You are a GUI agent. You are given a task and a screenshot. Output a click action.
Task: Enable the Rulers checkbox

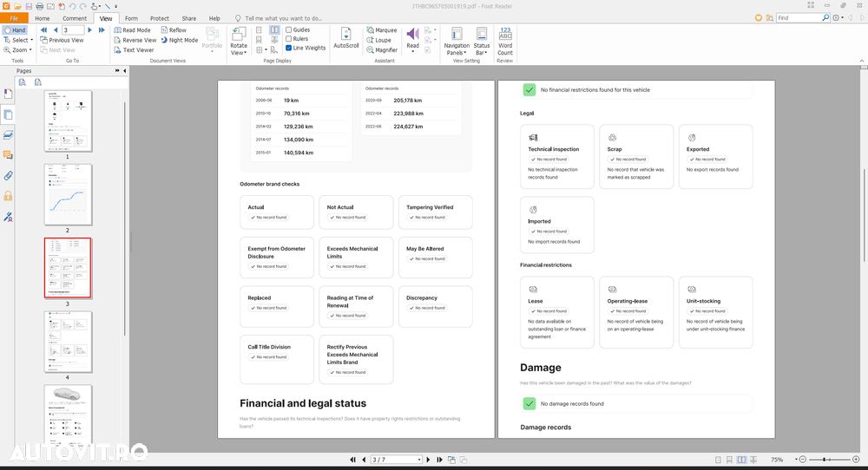click(x=288, y=39)
